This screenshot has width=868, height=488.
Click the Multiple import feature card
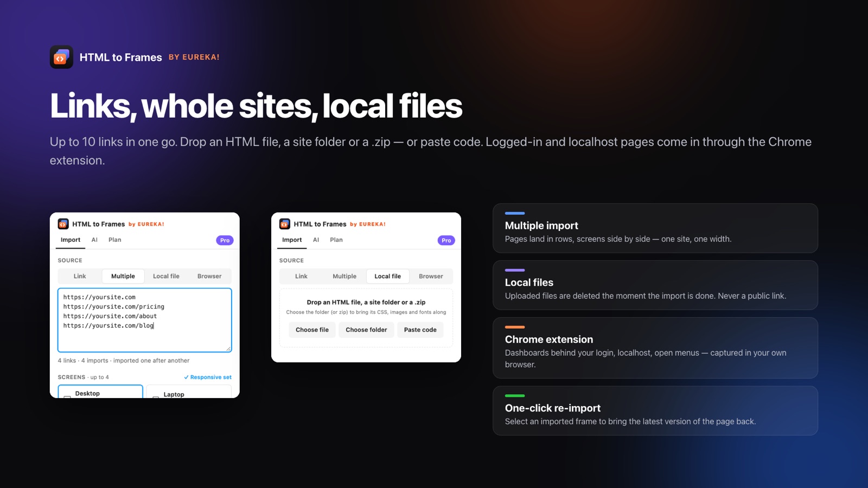click(x=655, y=228)
